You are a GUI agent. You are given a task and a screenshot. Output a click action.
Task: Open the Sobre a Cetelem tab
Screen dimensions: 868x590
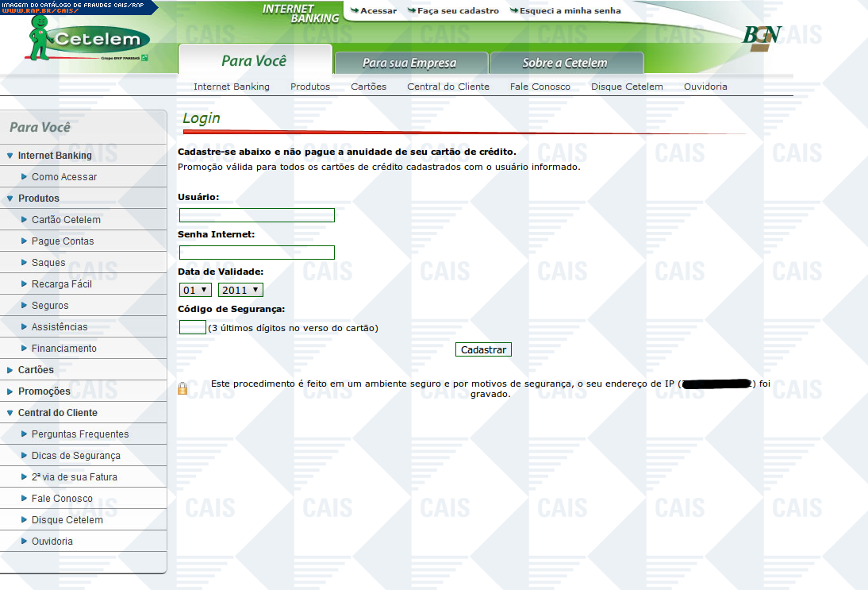(x=565, y=63)
